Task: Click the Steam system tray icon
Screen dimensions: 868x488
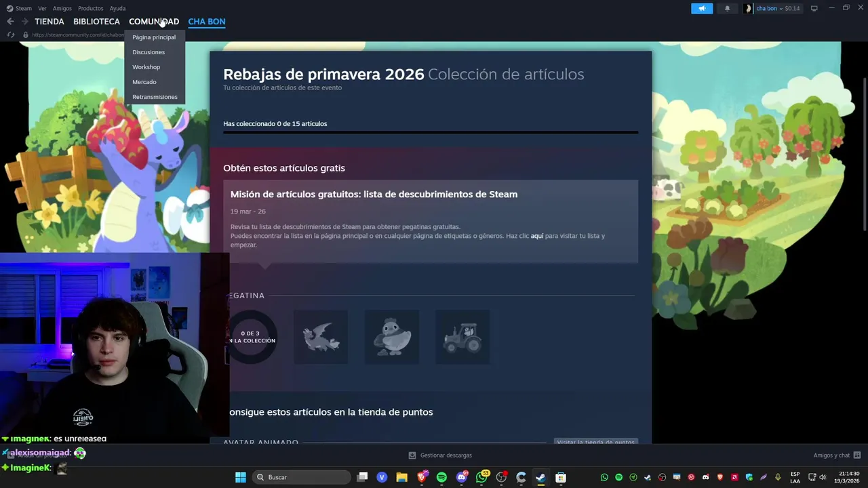Action: 648,477
